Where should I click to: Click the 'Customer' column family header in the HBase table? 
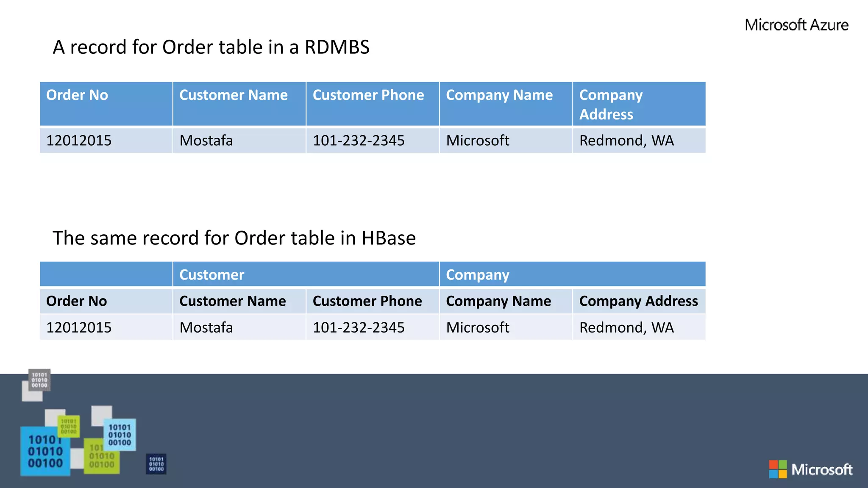[x=306, y=274]
